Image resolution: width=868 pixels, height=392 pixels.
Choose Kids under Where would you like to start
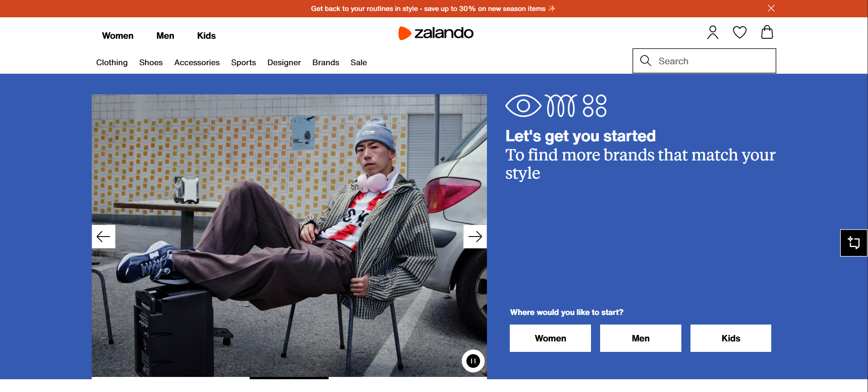[x=731, y=338]
